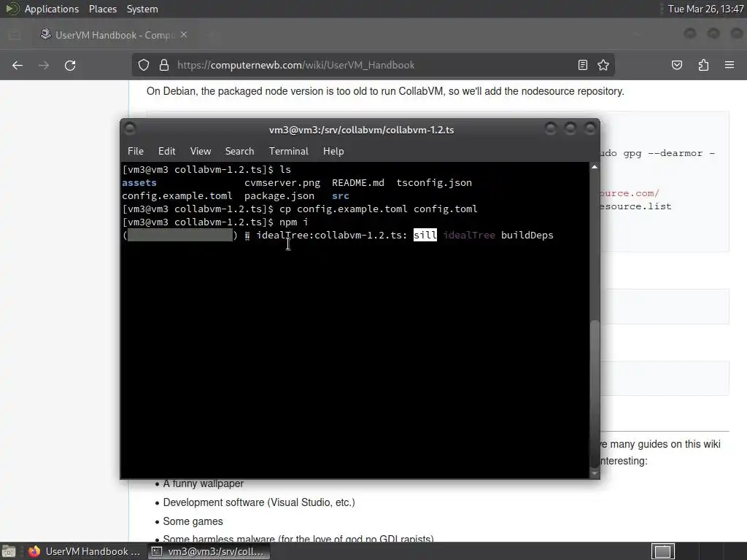Click the workspace switcher in bottom panel

coord(662,551)
